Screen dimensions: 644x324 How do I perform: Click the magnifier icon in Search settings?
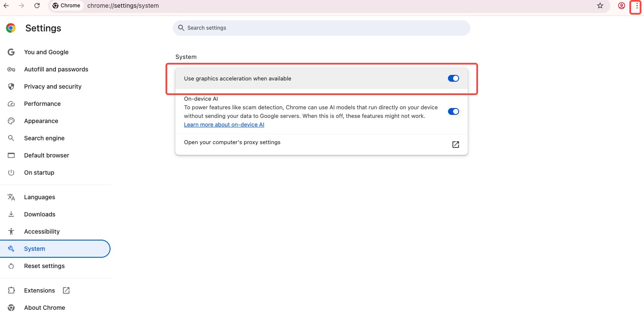pyautogui.click(x=181, y=28)
